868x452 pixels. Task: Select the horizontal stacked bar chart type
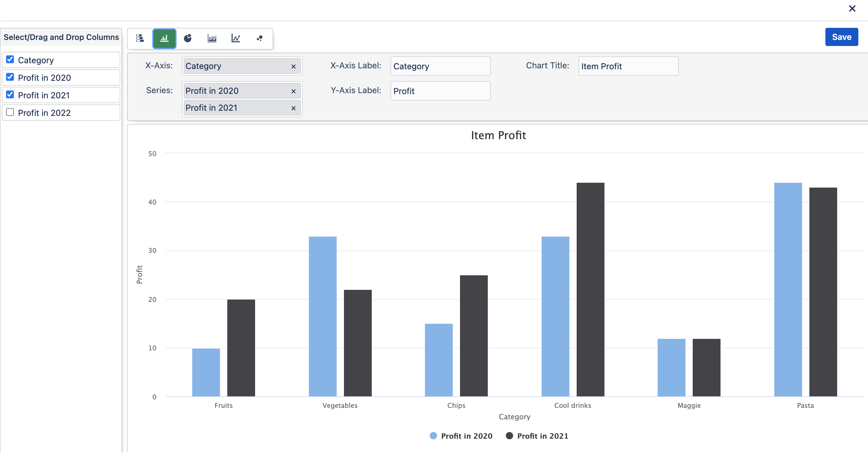pyautogui.click(x=140, y=38)
